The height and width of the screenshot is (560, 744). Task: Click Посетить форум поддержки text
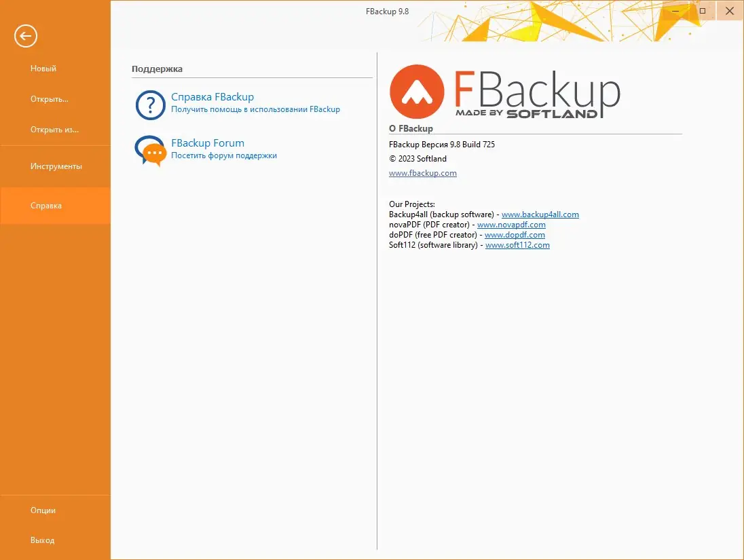click(x=223, y=155)
